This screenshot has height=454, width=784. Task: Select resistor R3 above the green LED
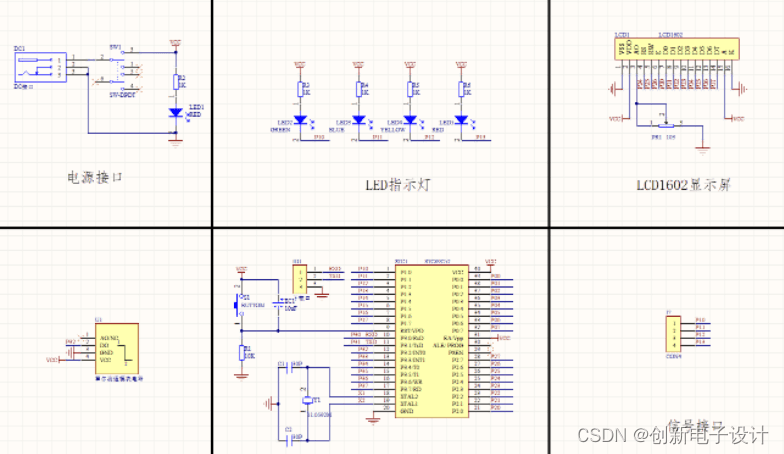pos(300,89)
